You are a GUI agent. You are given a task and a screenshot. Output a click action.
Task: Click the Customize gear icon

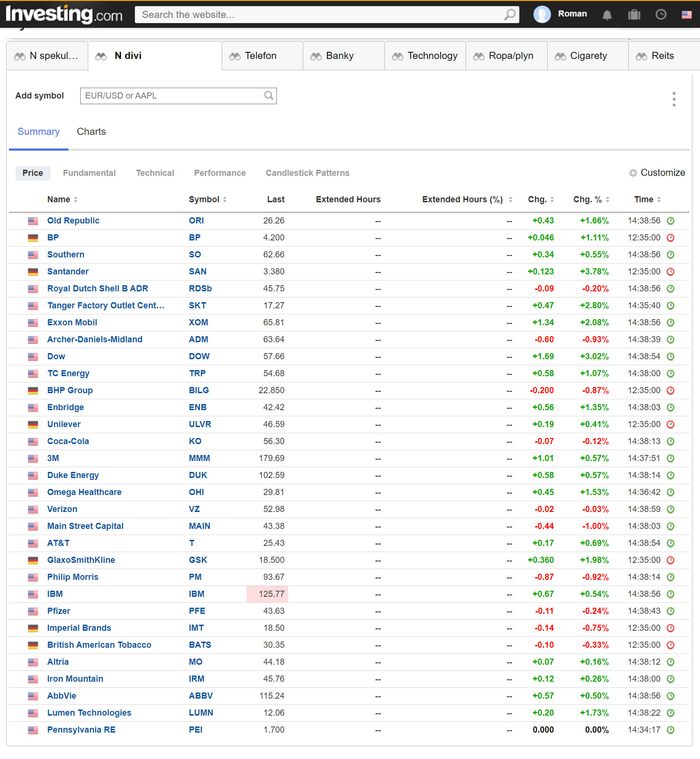click(x=633, y=173)
